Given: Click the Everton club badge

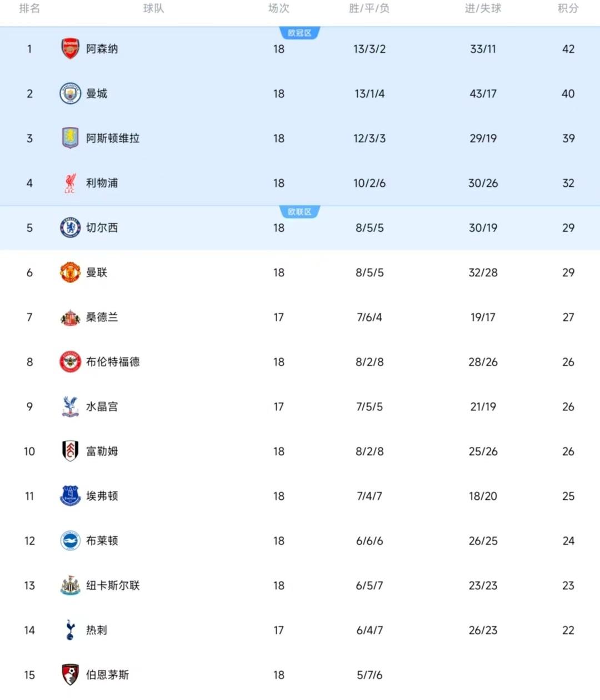Looking at the screenshot, I should pos(70,496).
